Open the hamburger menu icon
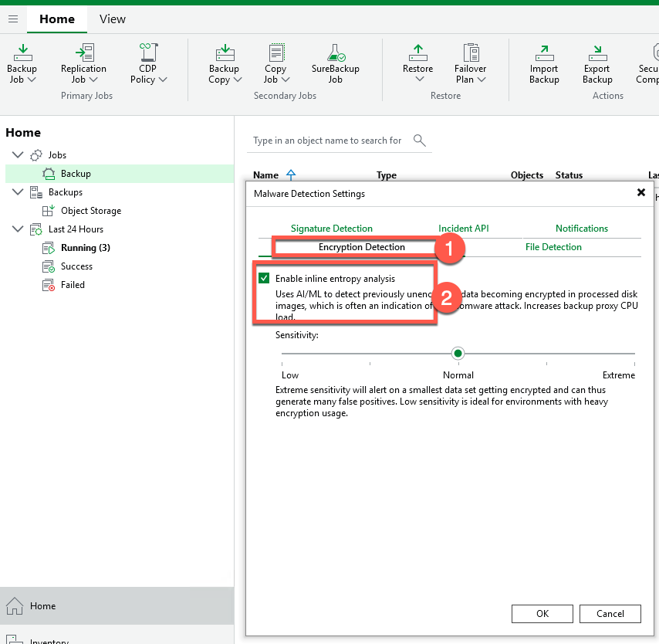The width and height of the screenshot is (659, 644). click(x=13, y=19)
